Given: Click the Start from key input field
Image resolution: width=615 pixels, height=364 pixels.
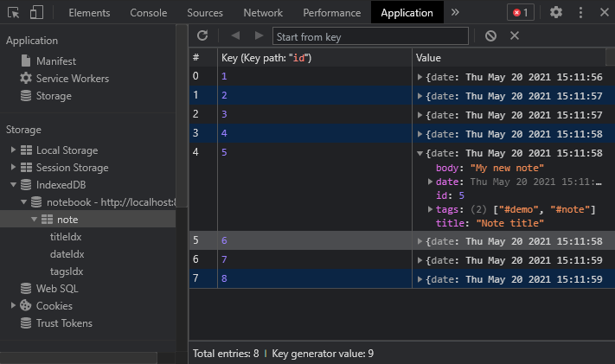Looking at the screenshot, I should click(x=370, y=36).
